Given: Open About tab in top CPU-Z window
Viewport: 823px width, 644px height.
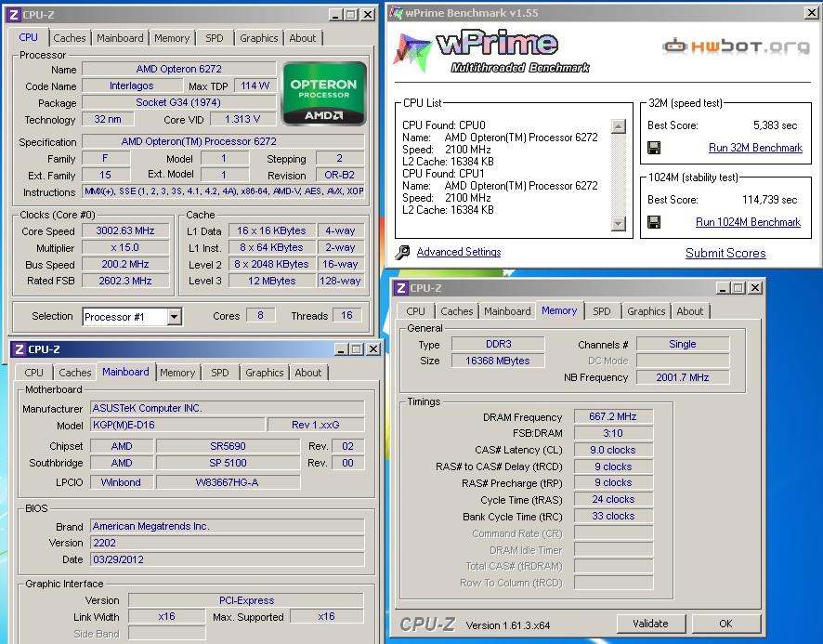Looking at the screenshot, I should pos(303,38).
